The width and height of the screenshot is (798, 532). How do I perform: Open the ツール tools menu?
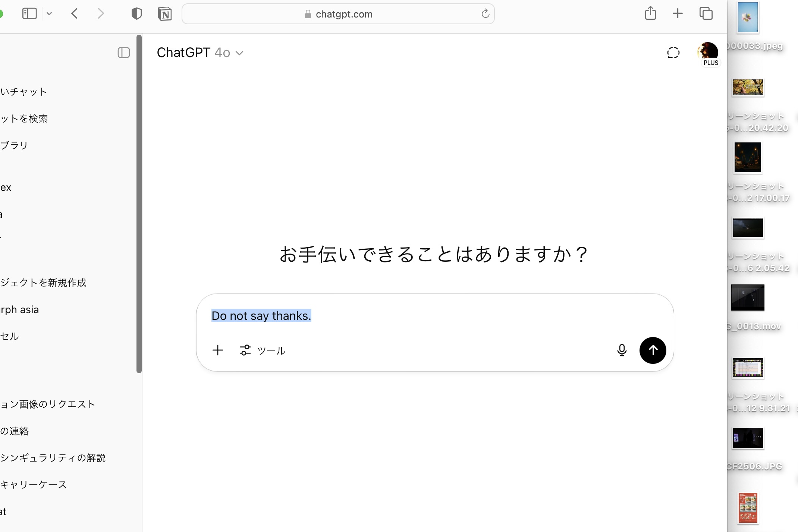(263, 350)
